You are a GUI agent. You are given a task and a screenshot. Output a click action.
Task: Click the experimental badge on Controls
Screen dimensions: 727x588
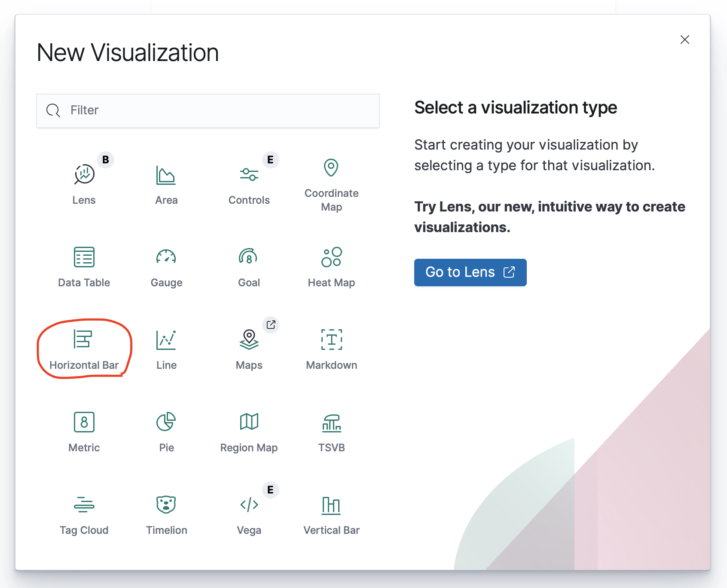click(270, 160)
